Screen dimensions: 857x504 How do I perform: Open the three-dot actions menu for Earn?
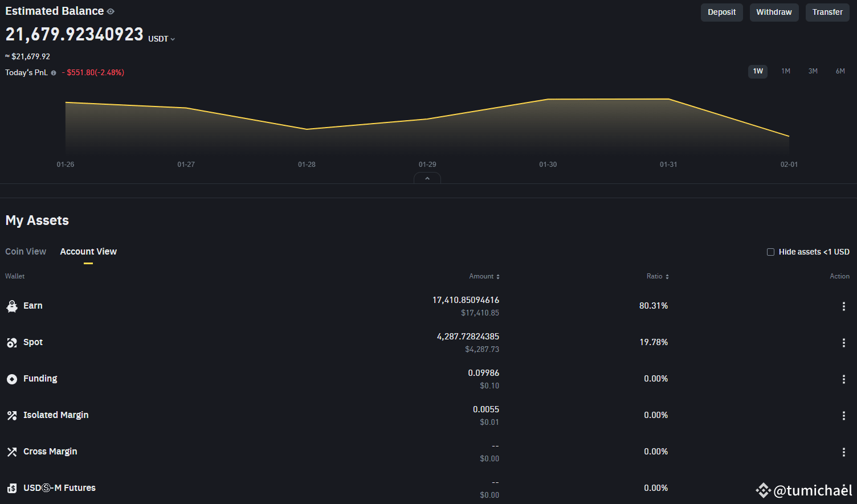[x=844, y=306]
